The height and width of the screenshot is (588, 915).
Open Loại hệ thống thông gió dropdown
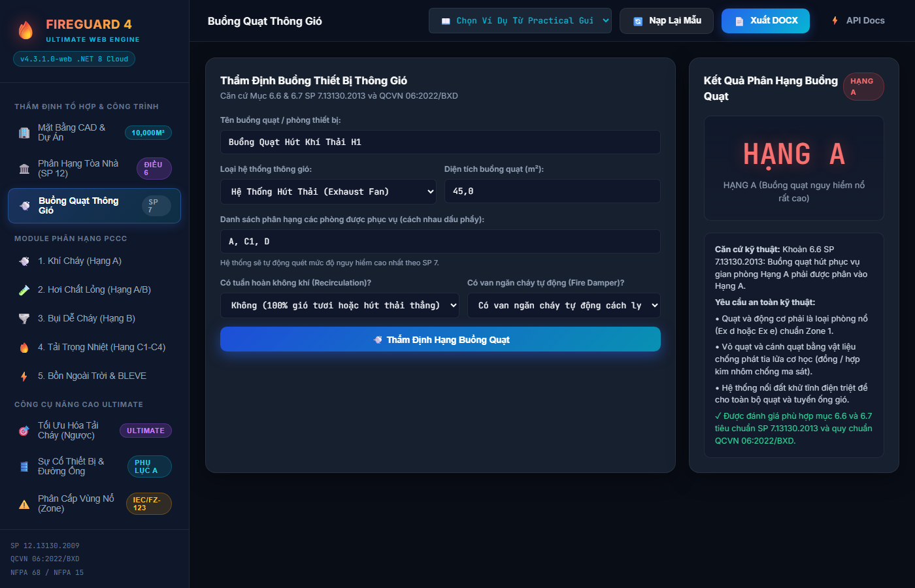coord(328,191)
